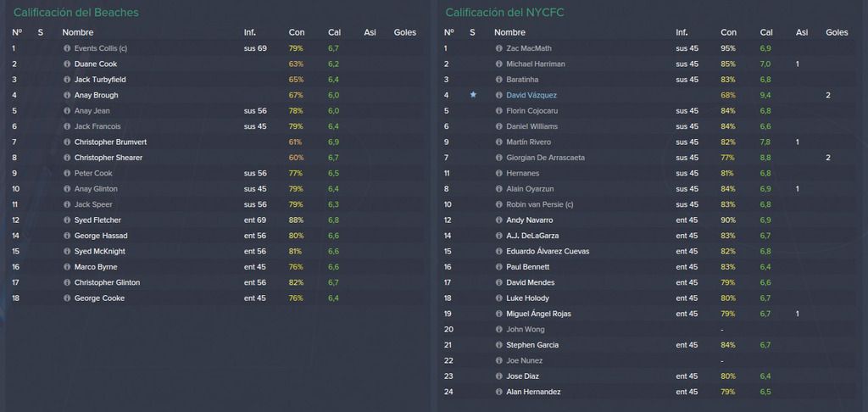This screenshot has width=868, height=412.
Task: Click info icon next to Zac MacMath
Action: tap(498, 48)
